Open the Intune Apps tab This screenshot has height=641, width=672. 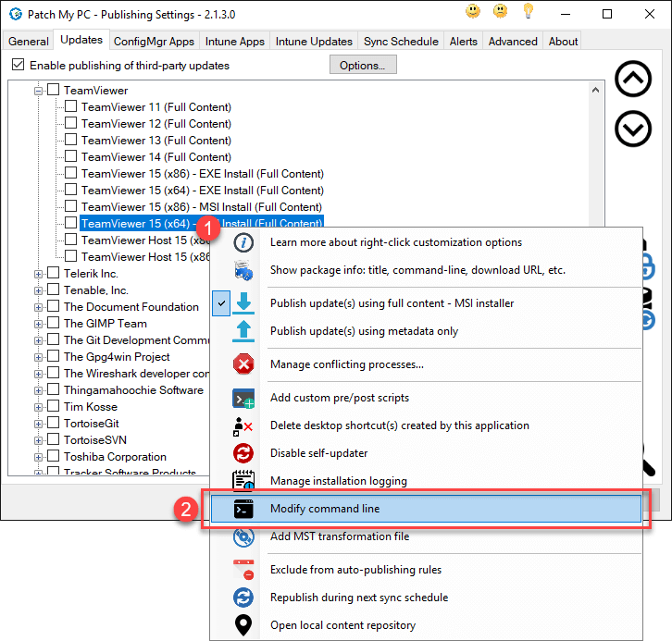point(235,42)
